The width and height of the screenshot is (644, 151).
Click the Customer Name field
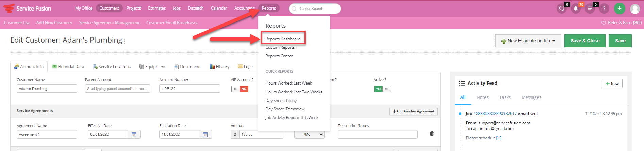click(x=47, y=89)
